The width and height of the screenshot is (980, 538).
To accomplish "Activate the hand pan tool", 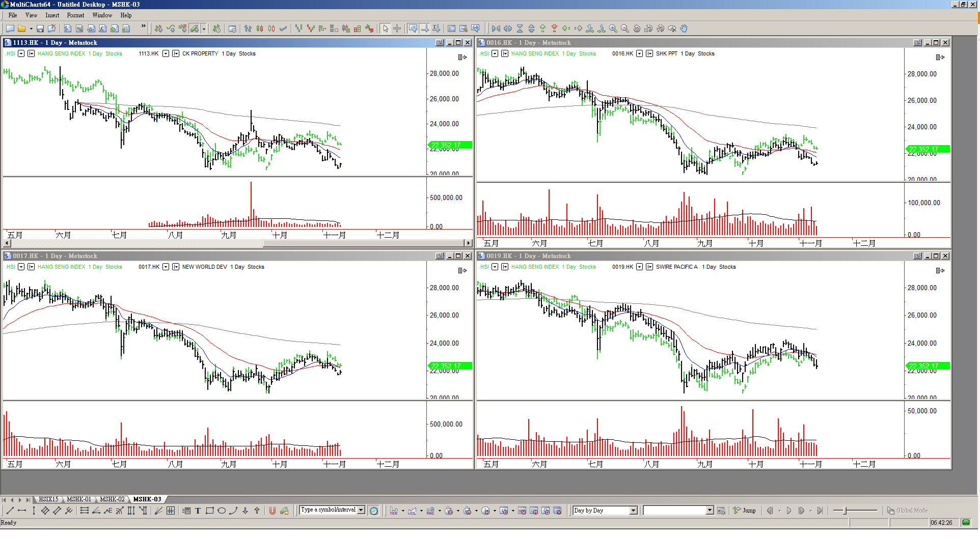I will [x=684, y=29].
